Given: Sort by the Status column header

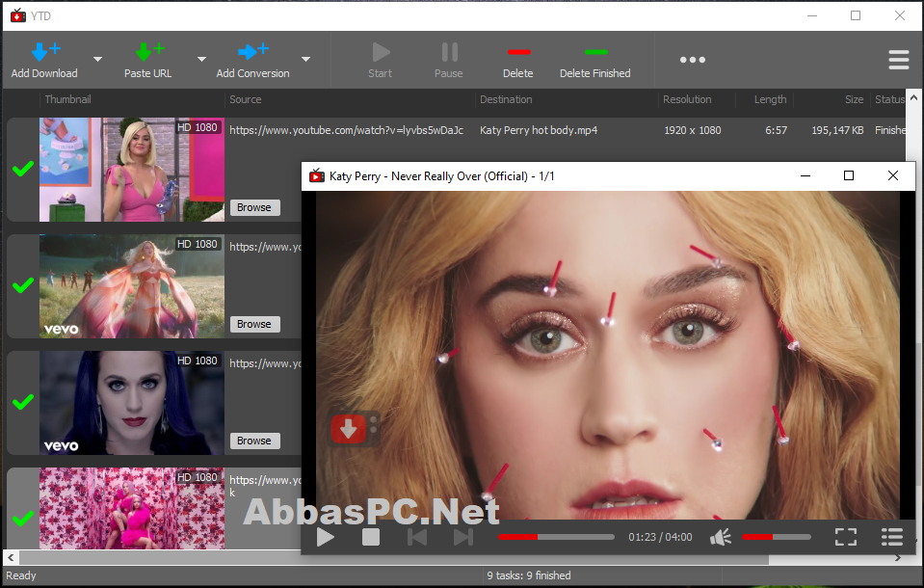Looking at the screenshot, I should (889, 99).
